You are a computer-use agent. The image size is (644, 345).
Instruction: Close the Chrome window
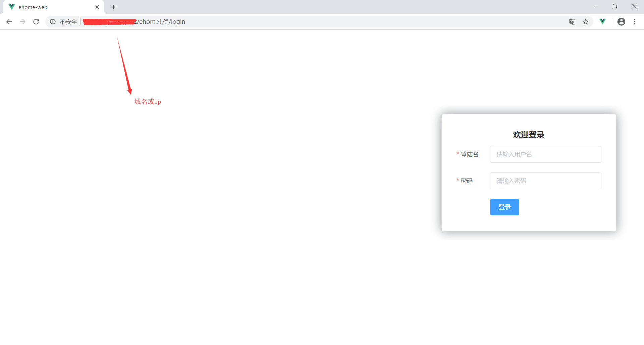pos(634,6)
